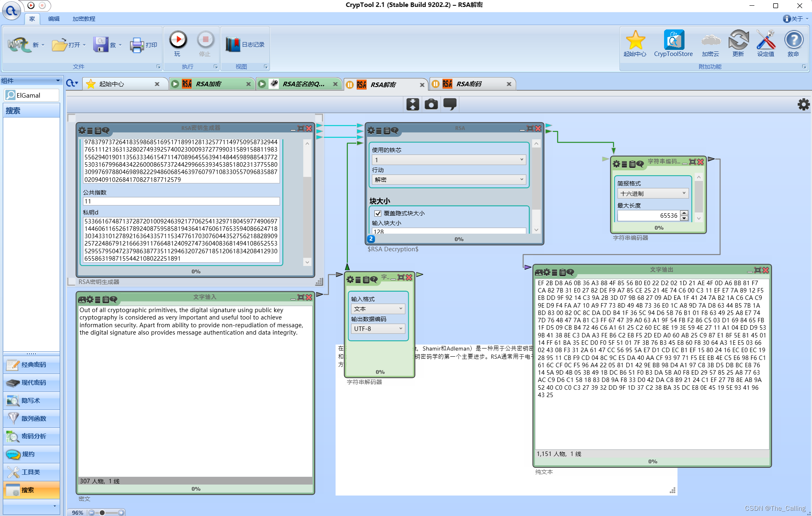The width and height of the screenshot is (812, 516).
Task: Open settings gear of RSA component
Action: (x=371, y=130)
